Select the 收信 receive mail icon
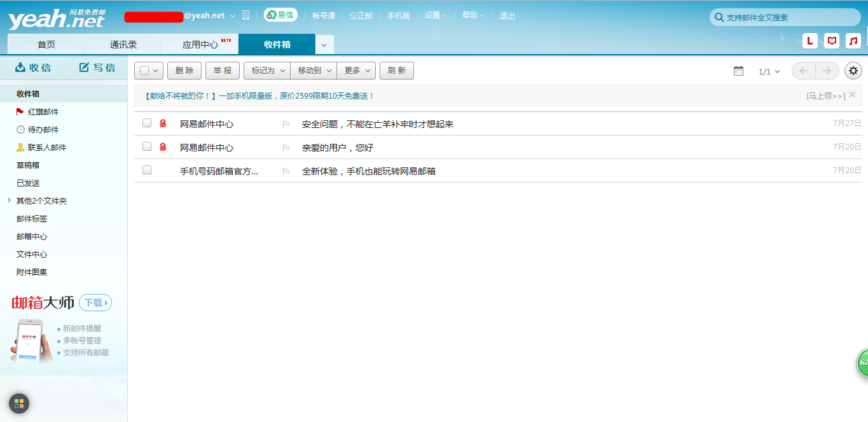Image resolution: width=868 pixels, height=422 pixels. coord(22,67)
